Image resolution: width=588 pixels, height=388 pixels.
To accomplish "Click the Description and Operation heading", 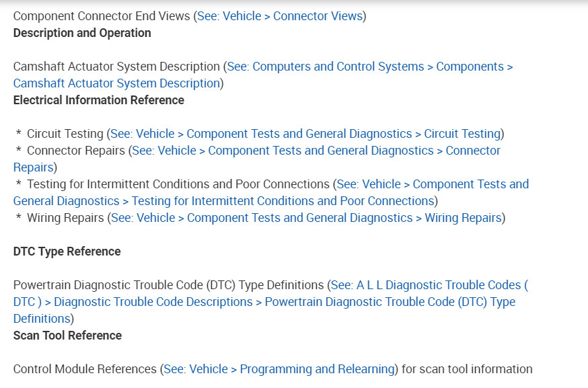I will [x=82, y=33].
